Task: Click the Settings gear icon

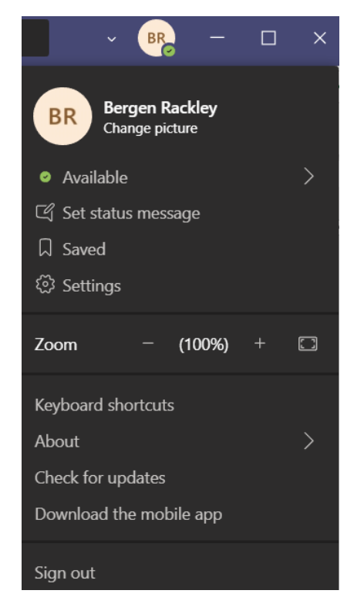Action: [45, 285]
